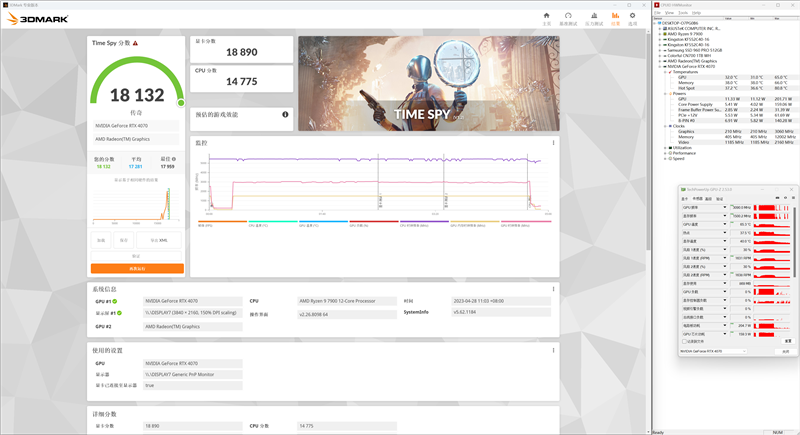Viewport: 800px width, 435px height.
Task: Click the 导出 XML button
Action: coord(159,240)
